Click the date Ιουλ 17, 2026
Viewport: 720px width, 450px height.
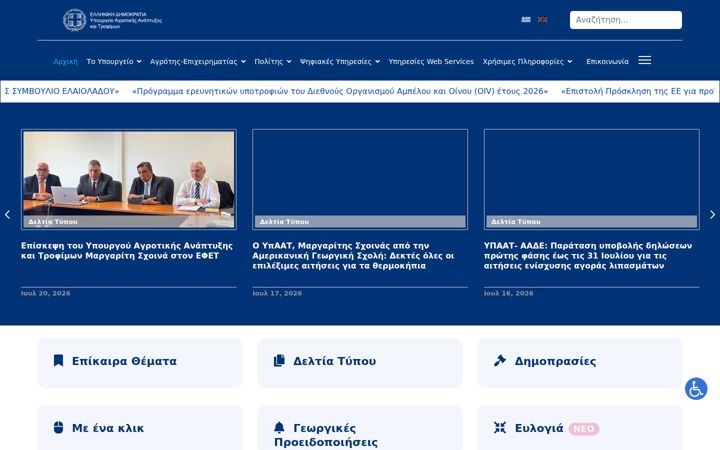coord(277,293)
